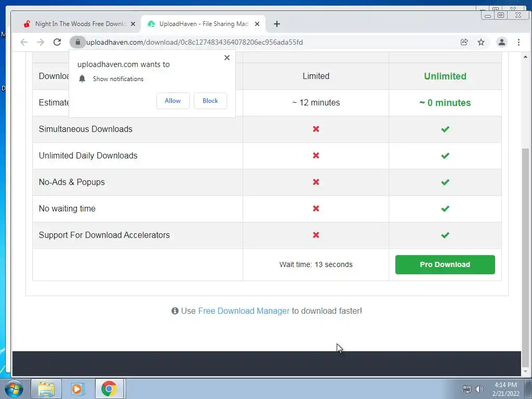Dismiss the notification permission popup
The width and height of the screenshot is (532, 399).
tap(227, 58)
